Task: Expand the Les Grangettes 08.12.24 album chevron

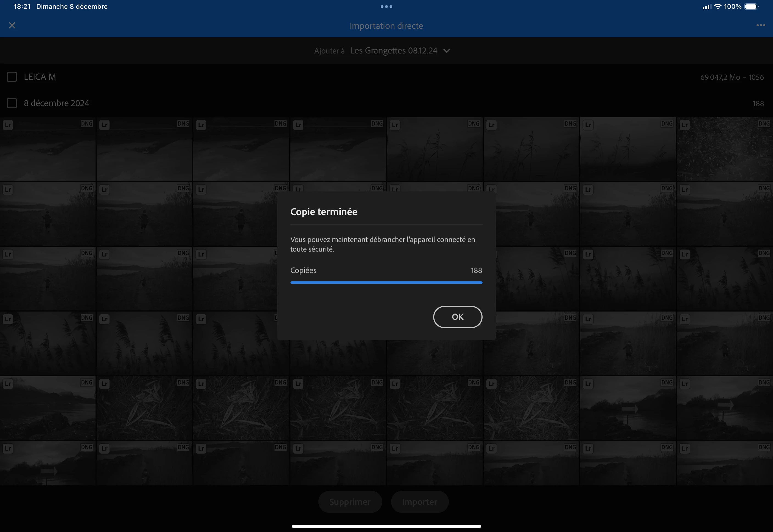Action: coord(447,51)
